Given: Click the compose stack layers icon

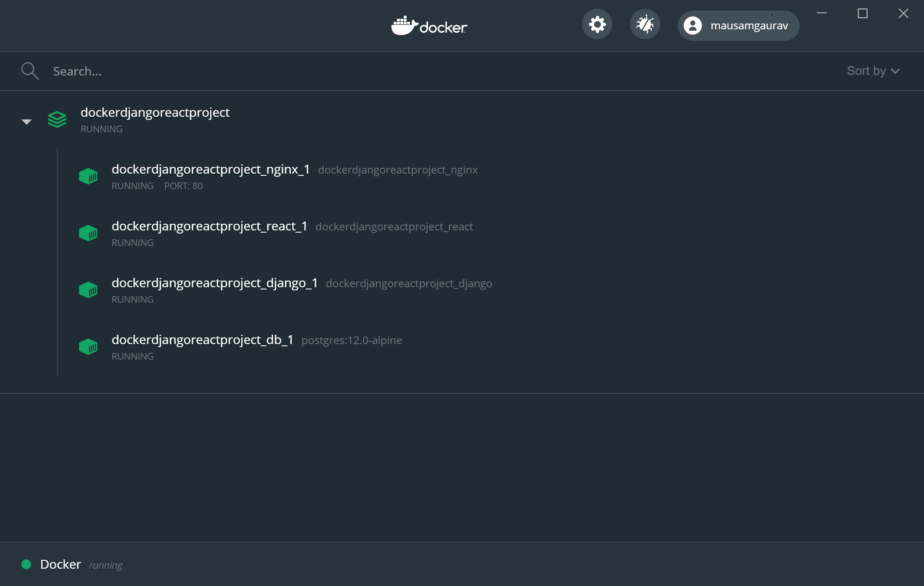Looking at the screenshot, I should pyautogui.click(x=57, y=119).
